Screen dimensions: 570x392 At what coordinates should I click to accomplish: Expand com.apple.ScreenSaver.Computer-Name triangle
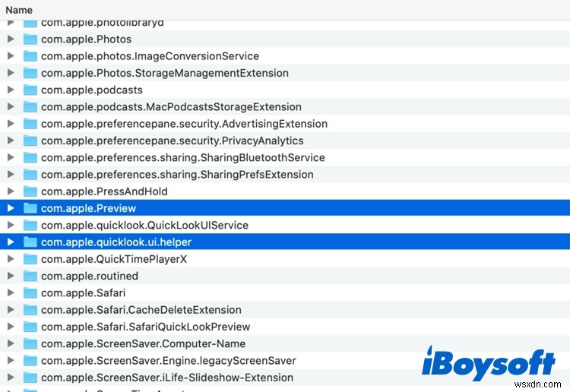click(11, 343)
